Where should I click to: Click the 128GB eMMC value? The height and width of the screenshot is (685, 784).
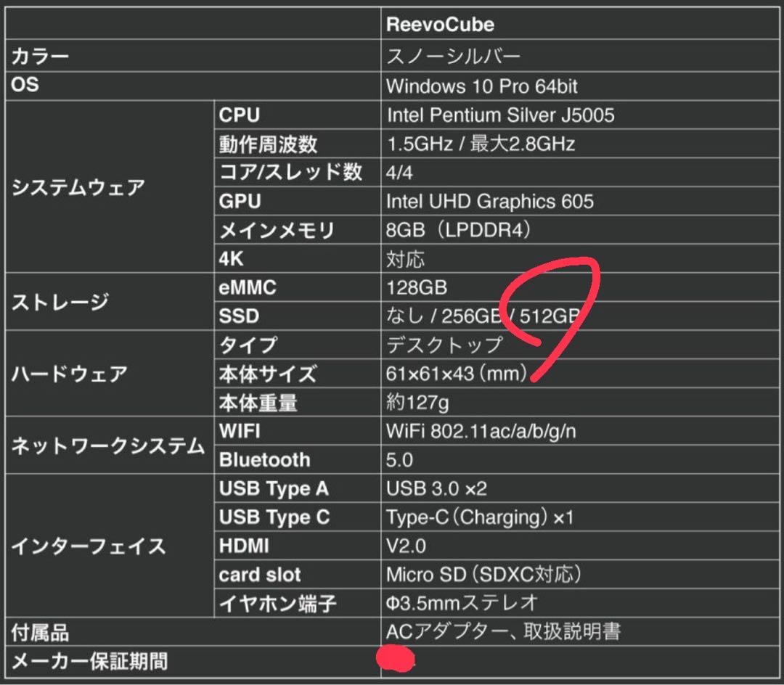(x=417, y=288)
